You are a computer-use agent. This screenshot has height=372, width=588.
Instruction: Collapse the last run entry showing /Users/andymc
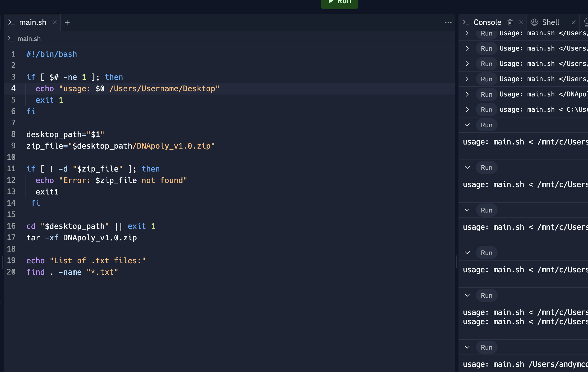(x=467, y=347)
